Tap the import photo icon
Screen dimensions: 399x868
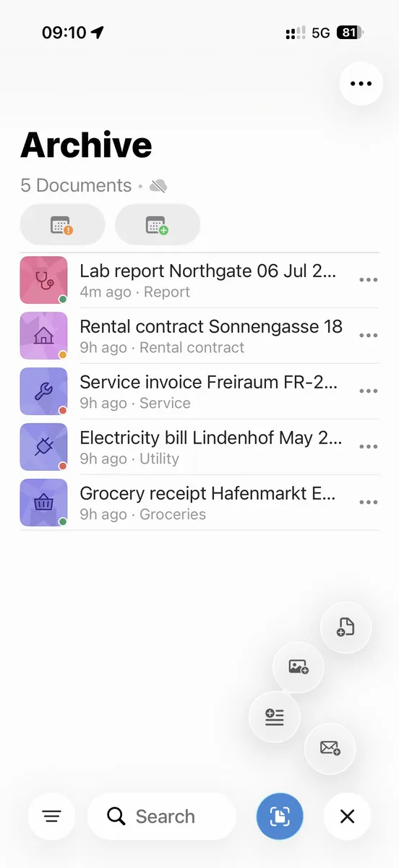pos(299,667)
